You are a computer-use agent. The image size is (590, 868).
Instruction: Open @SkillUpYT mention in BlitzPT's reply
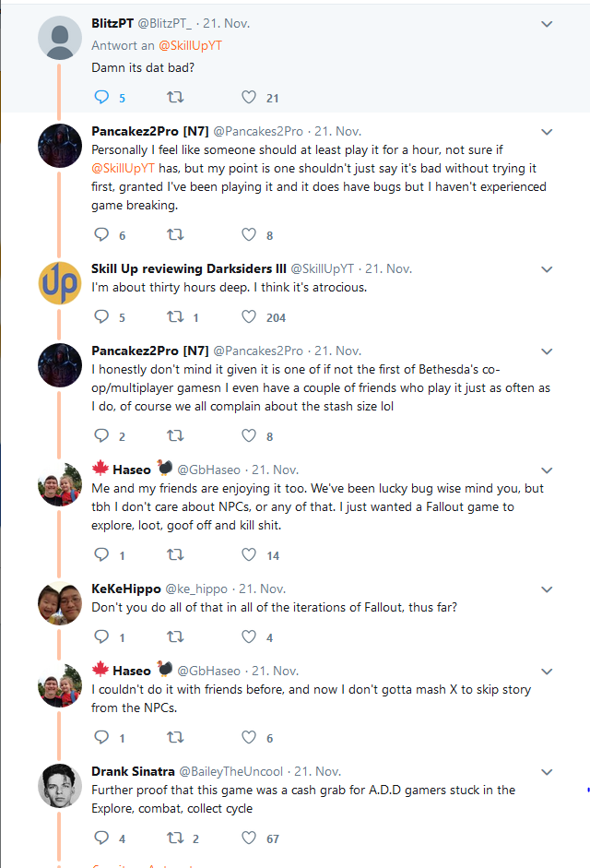[x=190, y=45]
